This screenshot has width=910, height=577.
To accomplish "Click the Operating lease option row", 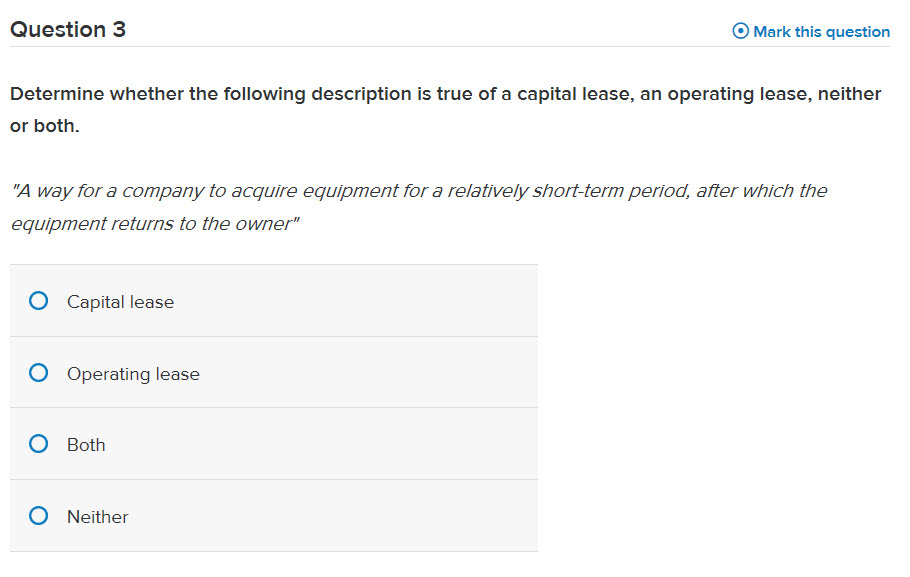I will (273, 372).
